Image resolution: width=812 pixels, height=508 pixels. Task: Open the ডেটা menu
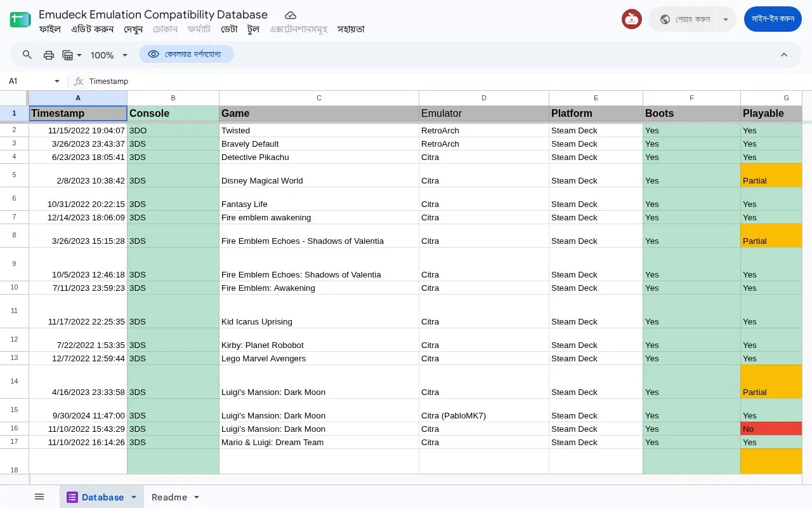tap(229, 29)
